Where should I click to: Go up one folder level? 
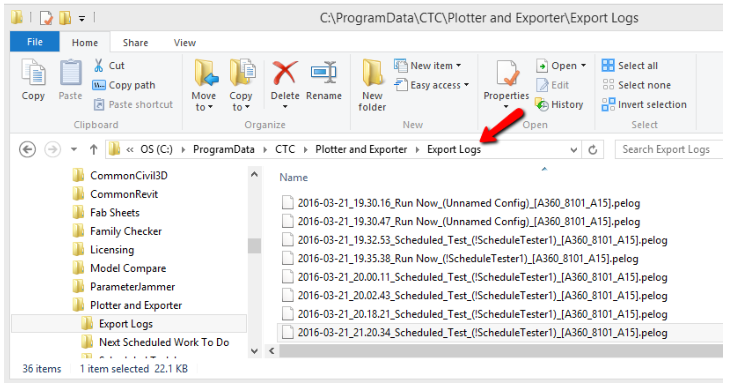pyautogui.click(x=93, y=150)
